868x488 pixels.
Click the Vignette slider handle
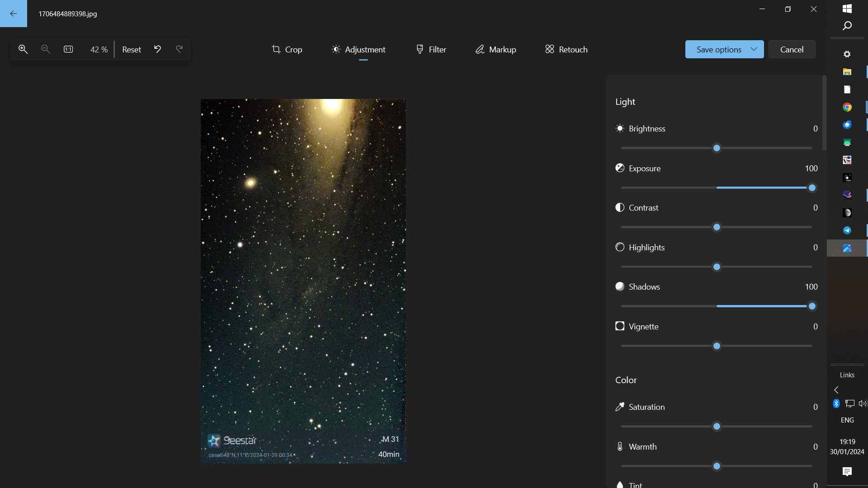point(717,346)
